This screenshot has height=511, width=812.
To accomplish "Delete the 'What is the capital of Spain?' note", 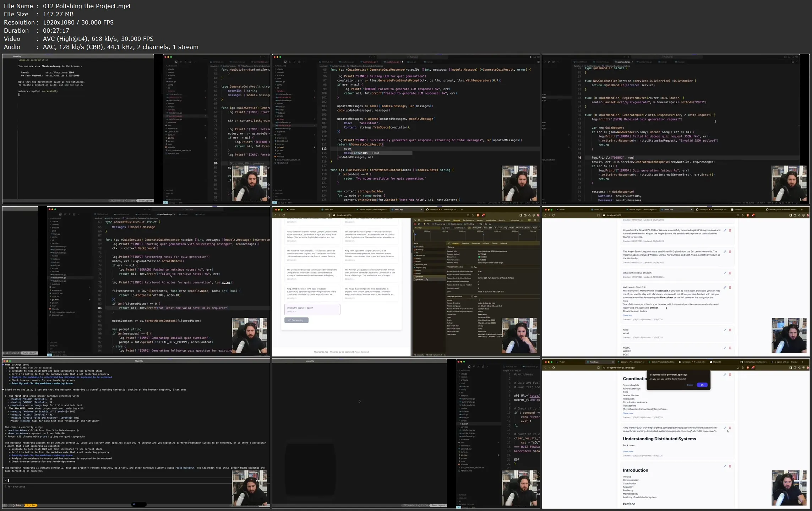I will [730, 273].
